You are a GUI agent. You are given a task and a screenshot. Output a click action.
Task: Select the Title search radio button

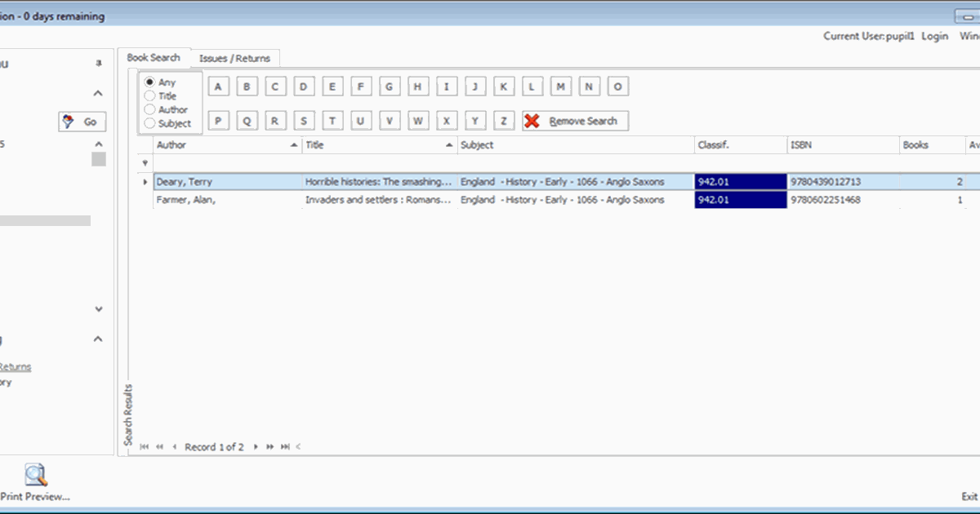point(149,95)
